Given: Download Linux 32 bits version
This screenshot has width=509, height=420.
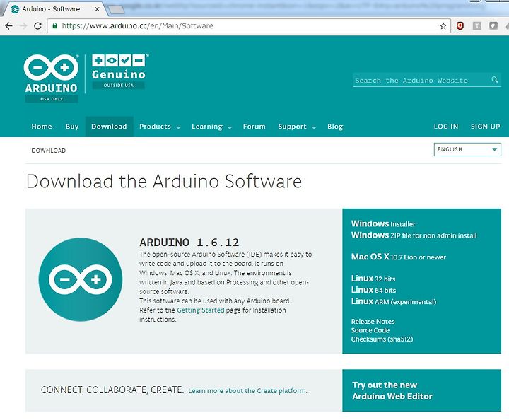Looking at the screenshot, I should pos(373,279).
